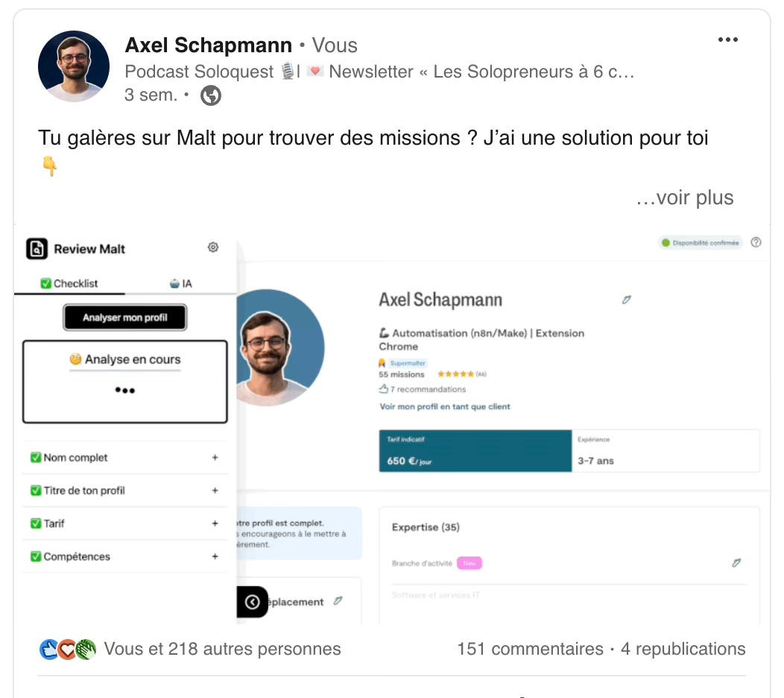Toggle the Tarif checklist checkbox
The height and width of the screenshot is (698, 784).
pos(36,523)
